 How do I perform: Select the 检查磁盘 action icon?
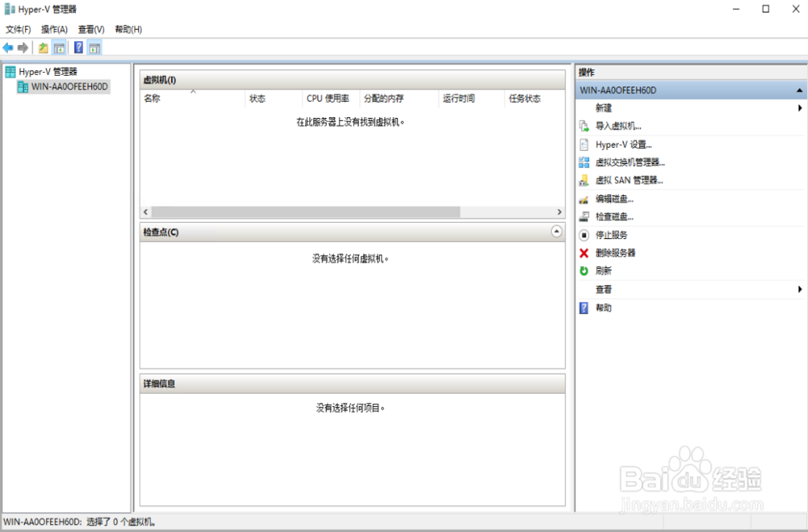tap(584, 216)
